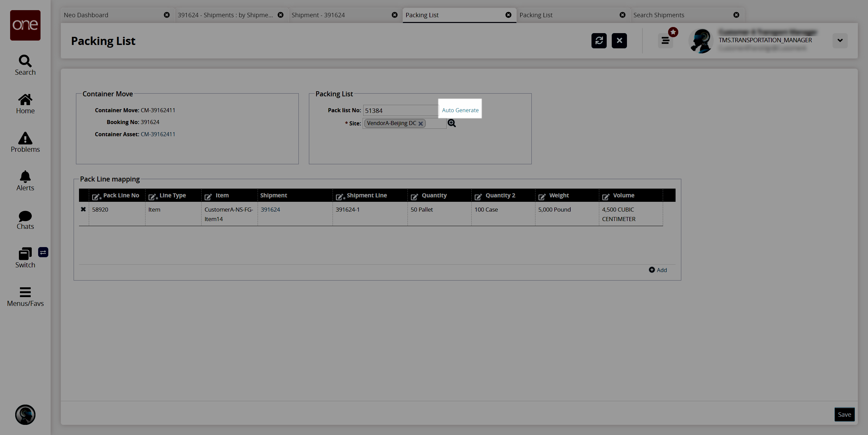Click the Auto Generate link
Screen dimensions: 868x435
[x=460, y=110]
